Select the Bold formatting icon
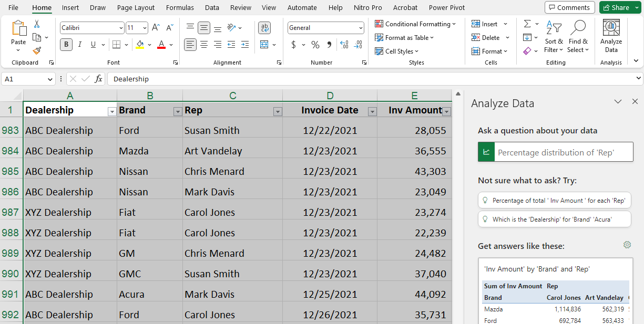Viewport: 644px width, 324px height. coord(66,45)
